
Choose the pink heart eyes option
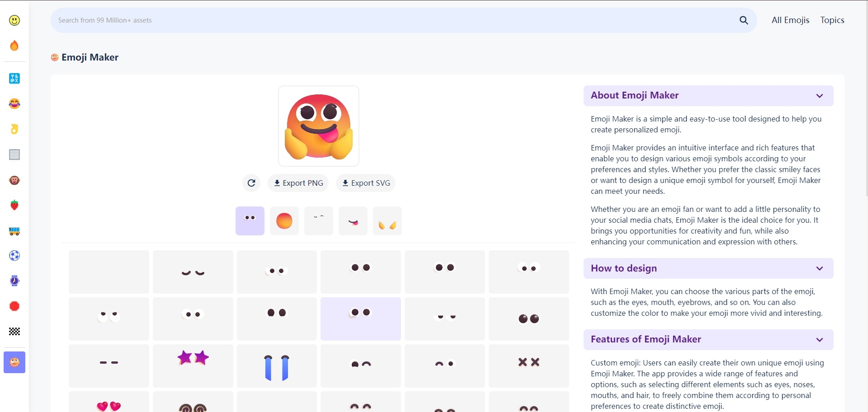[x=109, y=402]
